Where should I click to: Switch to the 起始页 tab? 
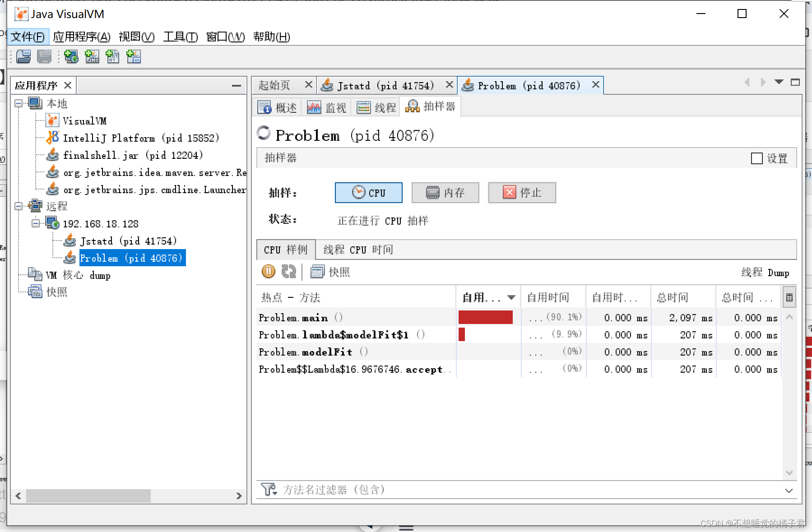274,85
